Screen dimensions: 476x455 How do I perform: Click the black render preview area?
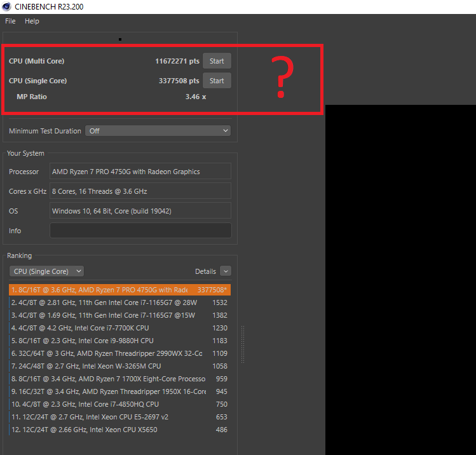coord(400,280)
